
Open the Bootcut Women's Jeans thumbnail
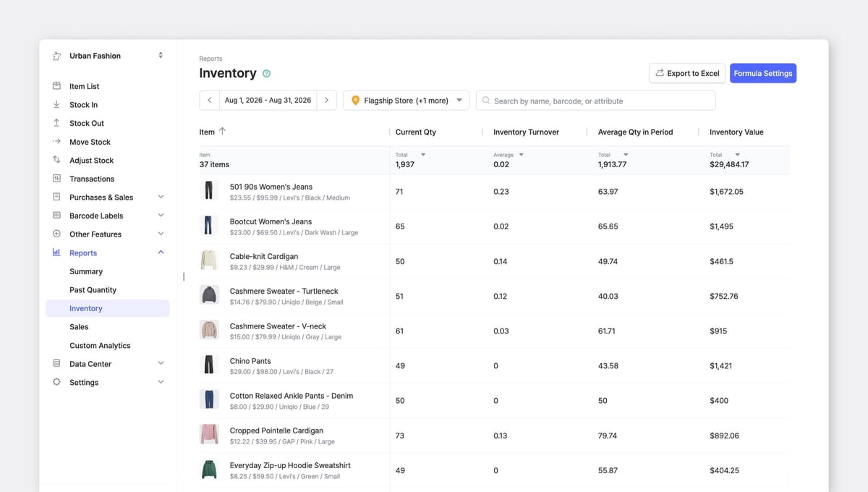point(209,226)
